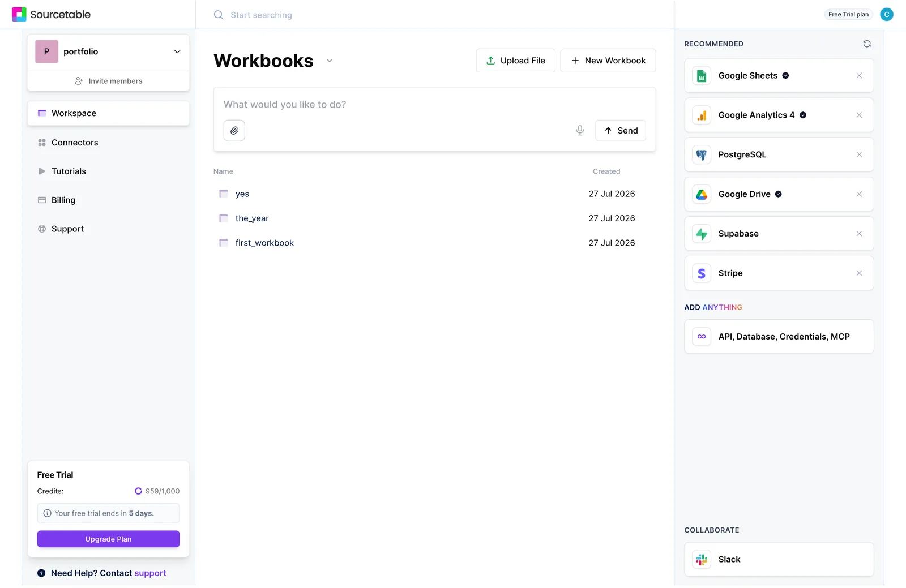Click the Google Drive icon
The image size is (906, 588).
click(x=702, y=195)
